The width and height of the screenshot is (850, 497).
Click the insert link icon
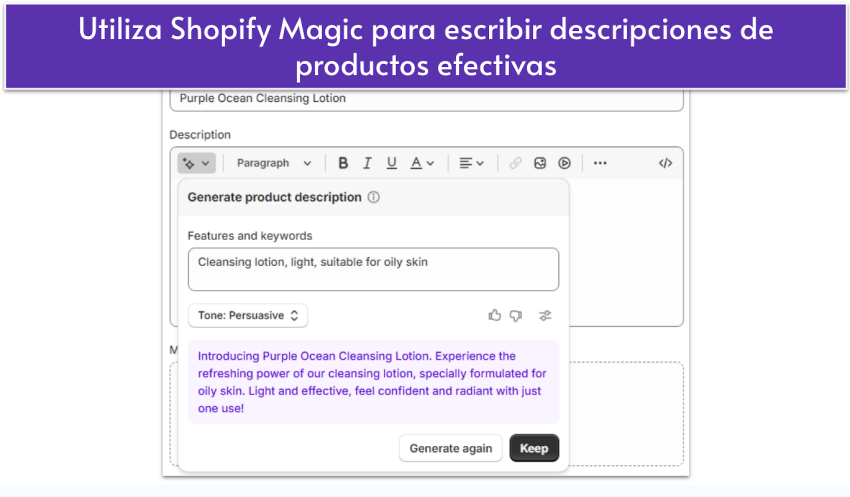pyautogui.click(x=515, y=163)
